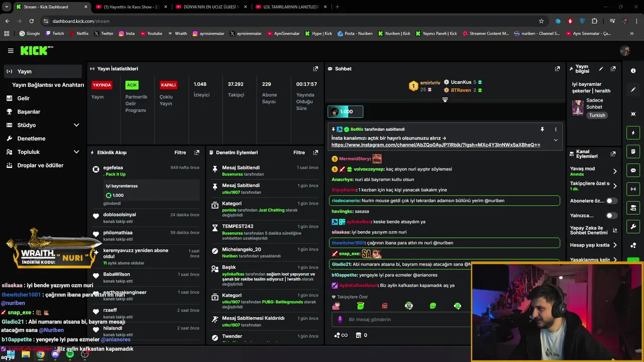The width and height of the screenshot is (644, 362).
Task: Click the Turkish language tag
Action: (x=597, y=115)
